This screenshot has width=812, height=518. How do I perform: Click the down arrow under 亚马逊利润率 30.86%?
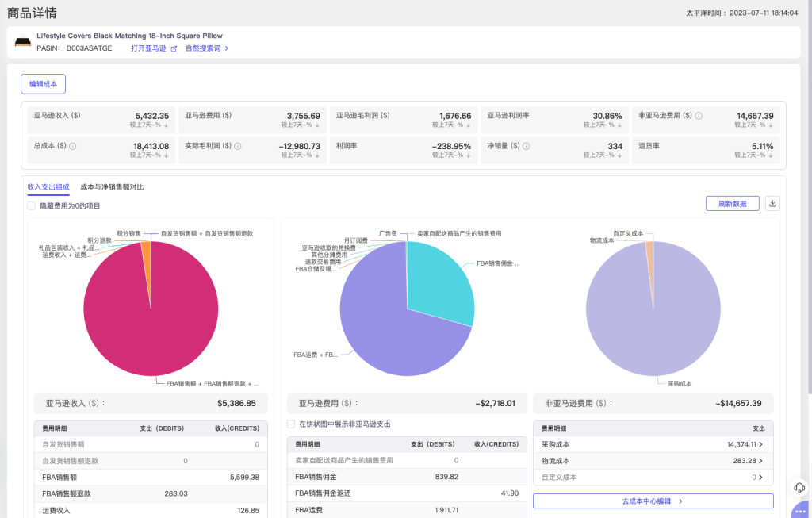(620, 125)
